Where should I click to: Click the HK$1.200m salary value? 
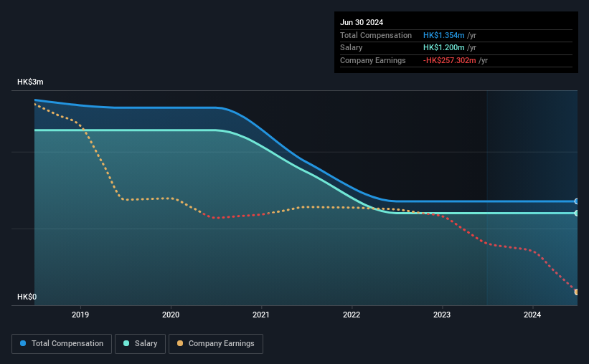pos(443,48)
